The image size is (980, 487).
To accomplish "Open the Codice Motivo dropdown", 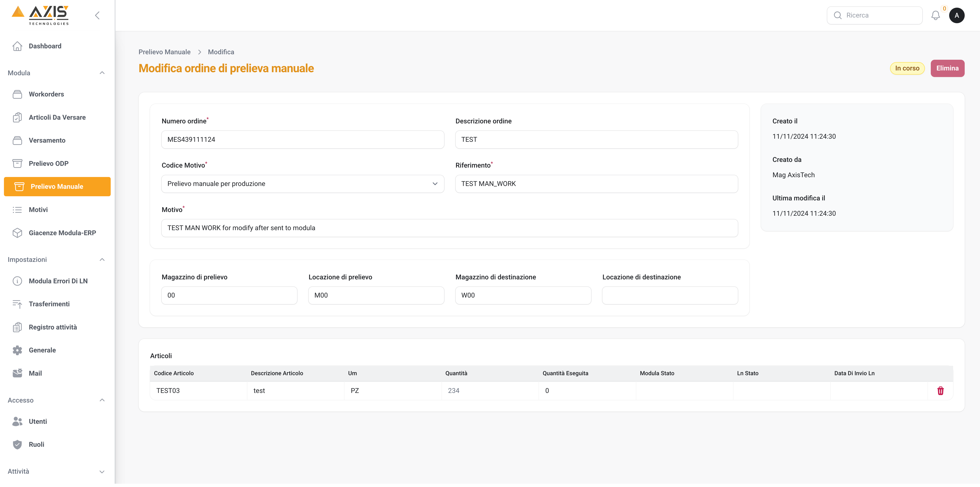I will (303, 184).
